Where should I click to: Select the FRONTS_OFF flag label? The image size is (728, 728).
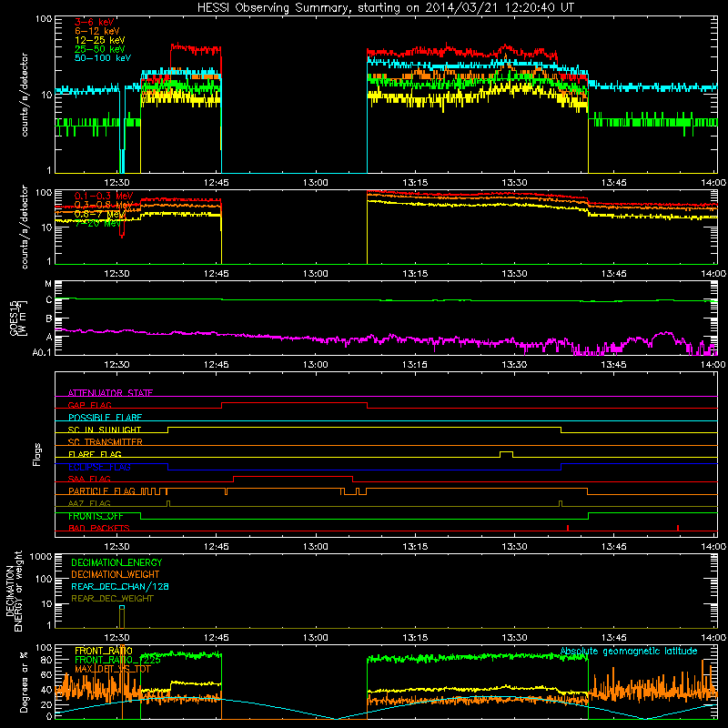[96, 516]
